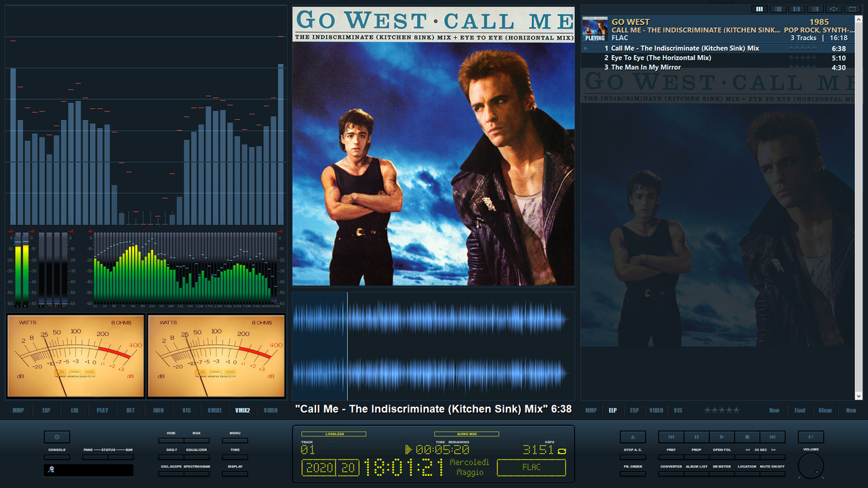Click the search magnifier icon in black field
The image size is (868, 488).
[x=51, y=470]
